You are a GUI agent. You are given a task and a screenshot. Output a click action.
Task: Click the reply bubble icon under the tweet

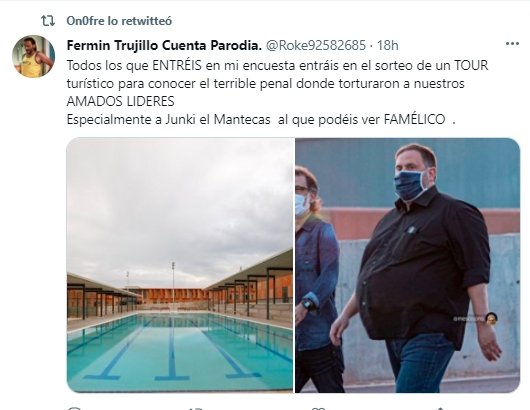pyautogui.click(x=74, y=408)
